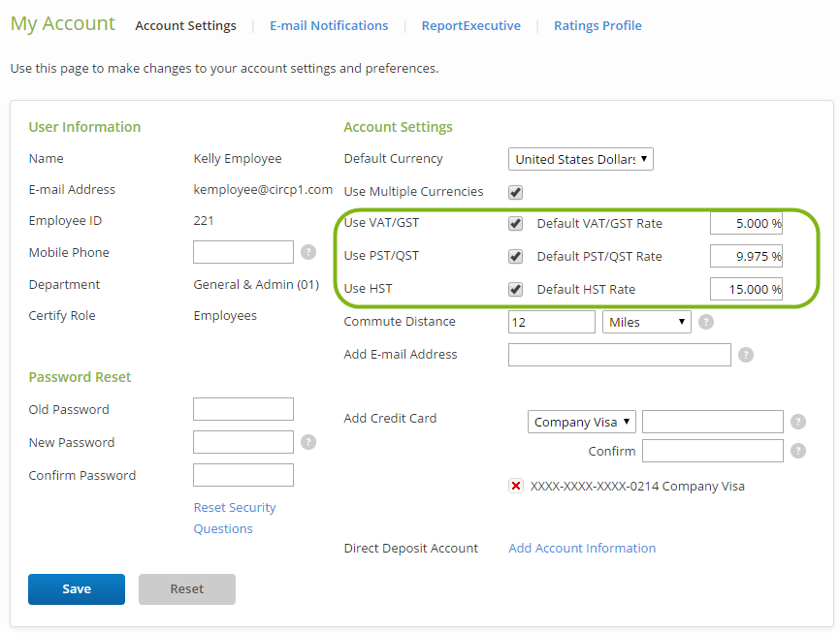Click the Default VAT/GST Rate field

[x=746, y=223]
